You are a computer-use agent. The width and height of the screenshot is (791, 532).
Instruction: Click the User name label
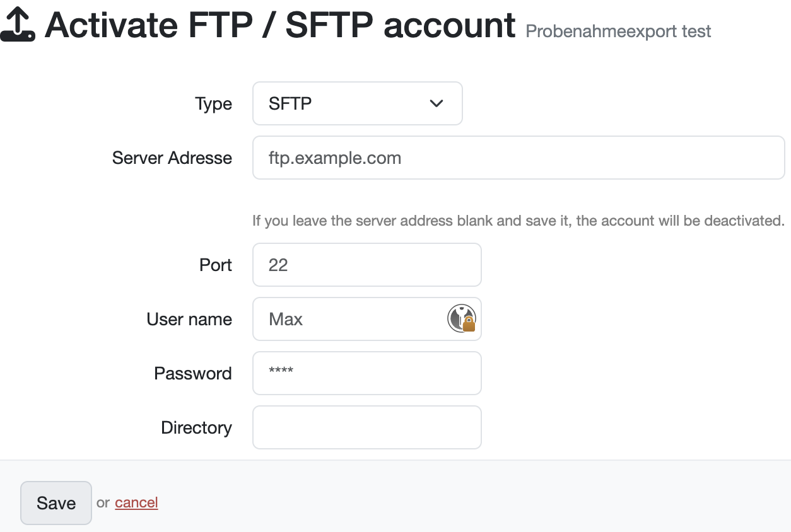[x=189, y=319]
